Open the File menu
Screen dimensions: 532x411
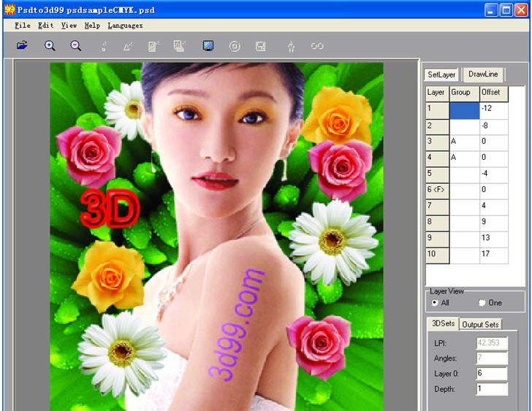coord(23,26)
